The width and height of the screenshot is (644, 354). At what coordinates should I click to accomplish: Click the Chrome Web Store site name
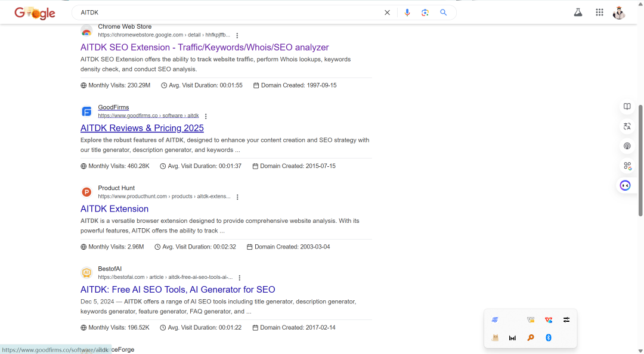(125, 26)
